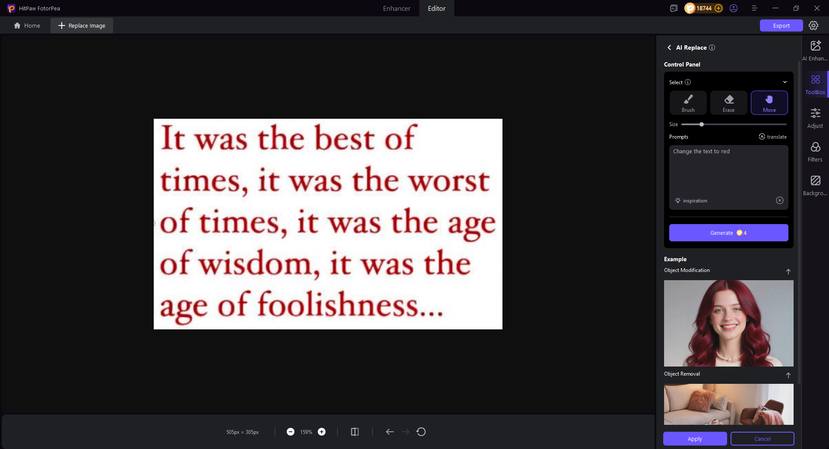The height and width of the screenshot is (449, 829).
Task: Toggle the before/after compare view
Action: tap(355, 432)
